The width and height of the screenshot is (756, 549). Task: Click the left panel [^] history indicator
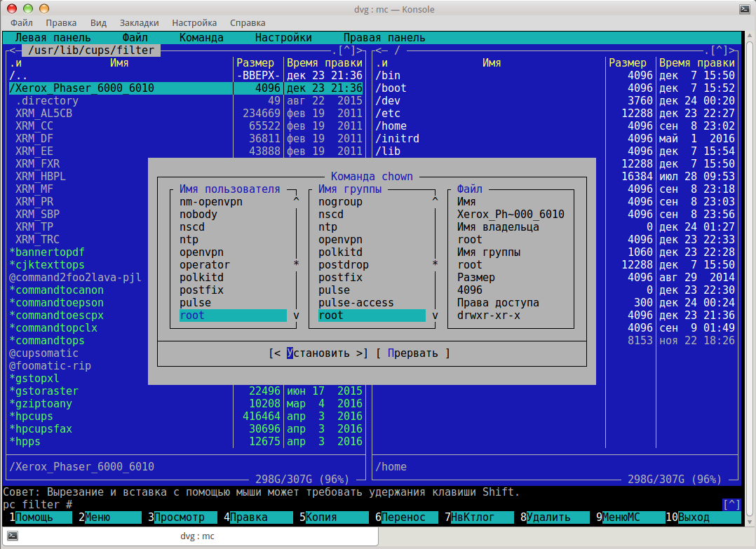tap(346, 50)
